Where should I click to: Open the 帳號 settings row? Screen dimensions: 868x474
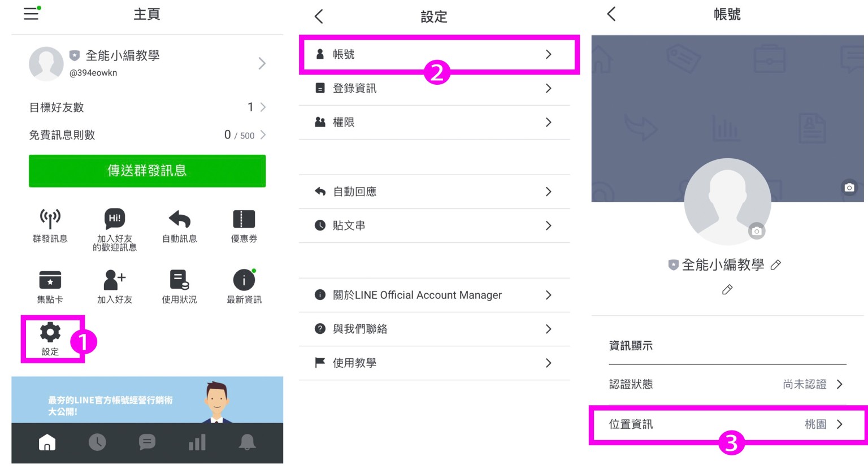coord(433,54)
